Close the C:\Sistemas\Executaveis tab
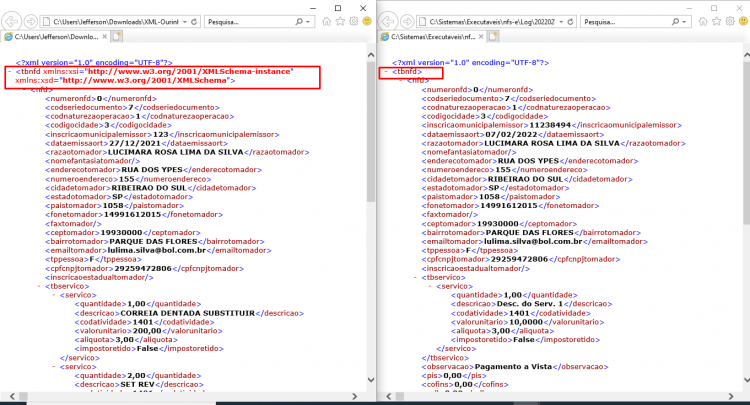 coord(481,36)
